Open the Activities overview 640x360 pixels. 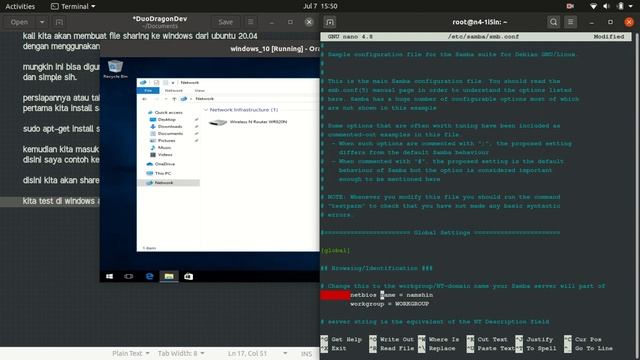[20, 7]
